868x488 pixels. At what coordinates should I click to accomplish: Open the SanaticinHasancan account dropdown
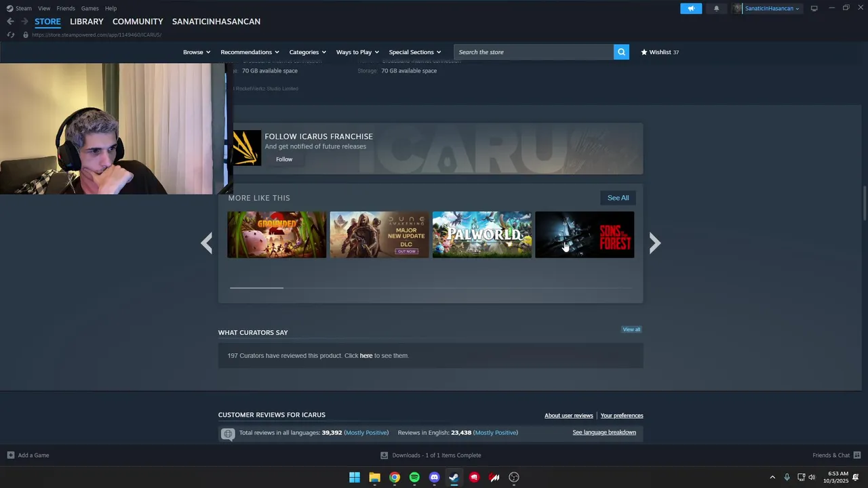point(772,8)
